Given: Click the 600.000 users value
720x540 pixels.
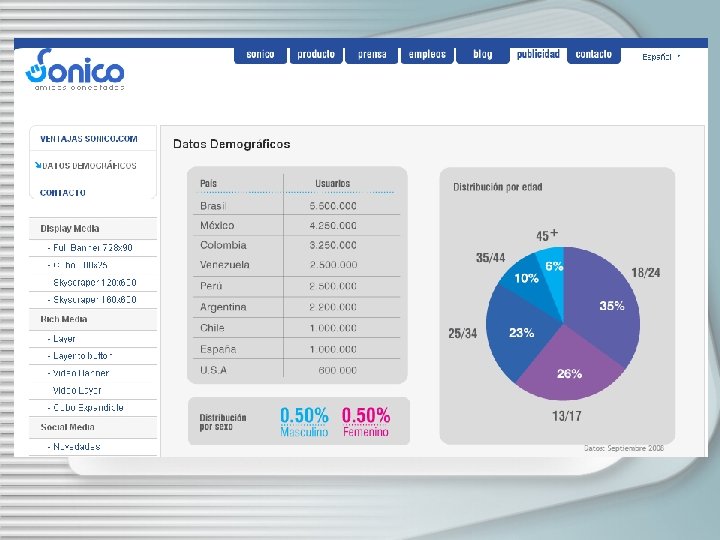Looking at the screenshot, I should tap(338, 370).
